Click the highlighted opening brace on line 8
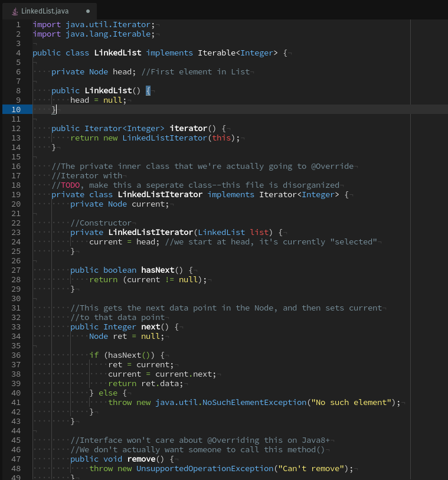Screen dimensions: 448x480 point(148,90)
